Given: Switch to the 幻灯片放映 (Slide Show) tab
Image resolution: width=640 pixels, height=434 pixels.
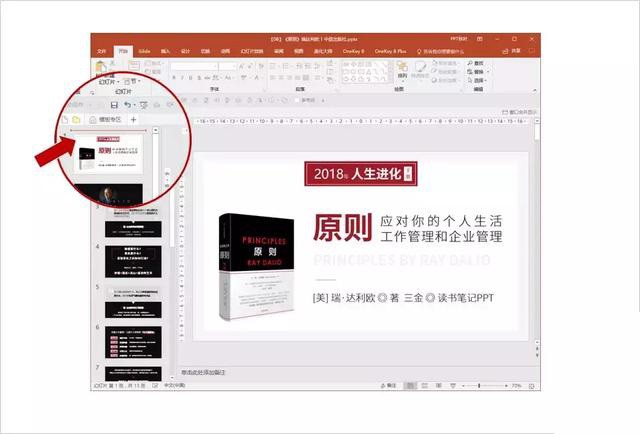Looking at the screenshot, I should [x=252, y=51].
